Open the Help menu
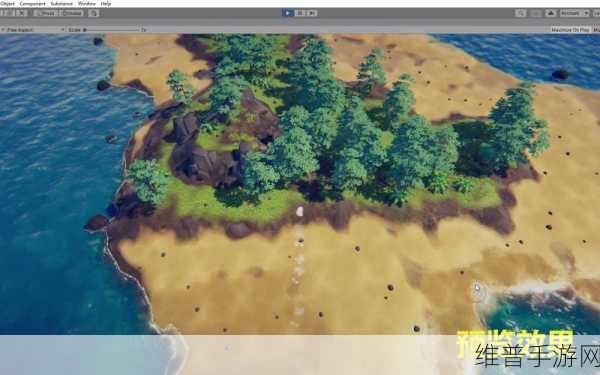The image size is (600, 375). [x=106, y=4]
